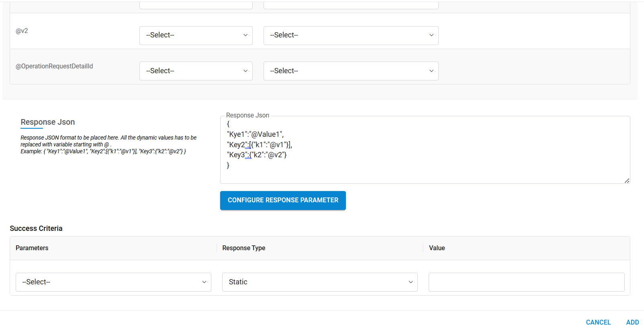Click the Response Type column header

[x=244, y=248]
